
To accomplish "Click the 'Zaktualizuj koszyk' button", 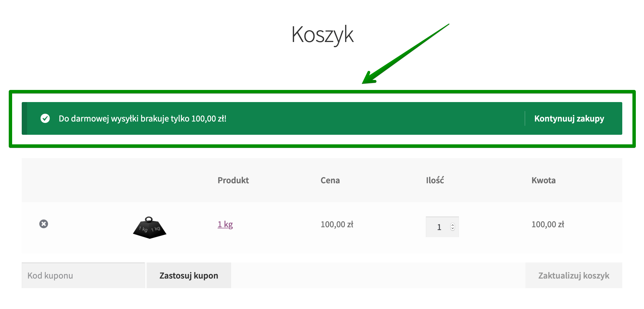I will [x=574, y=275].
